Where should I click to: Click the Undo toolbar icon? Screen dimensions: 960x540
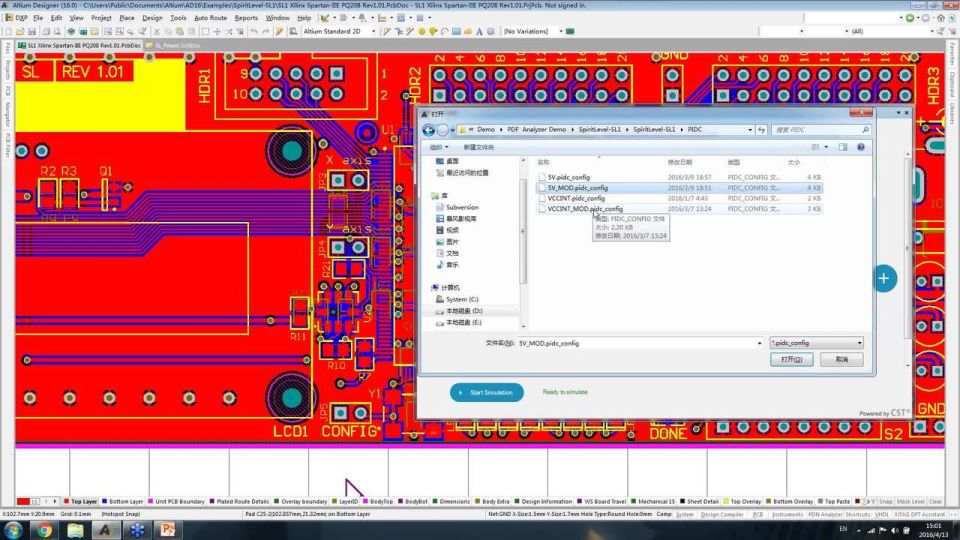[x=253, y=31]
